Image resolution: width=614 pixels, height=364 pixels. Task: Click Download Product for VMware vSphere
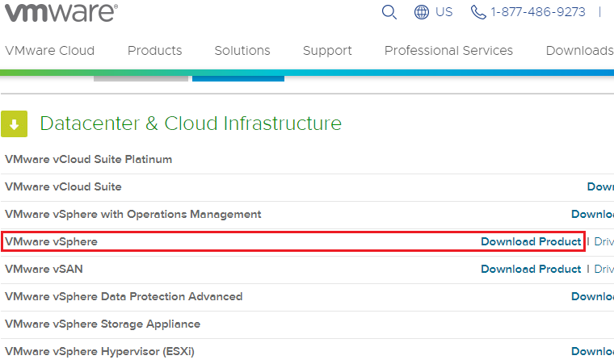531,241
